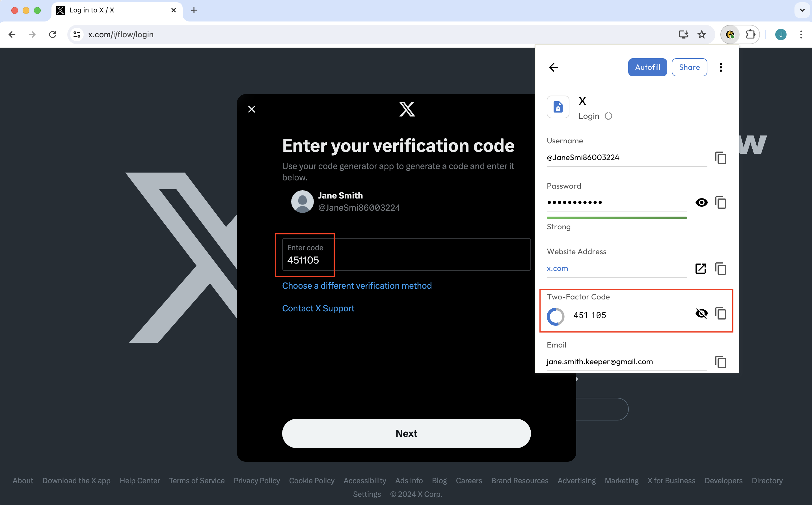Open the record's three-dot options menu
Viewport: 812px width, 505px height.
(x=721, y=68)
